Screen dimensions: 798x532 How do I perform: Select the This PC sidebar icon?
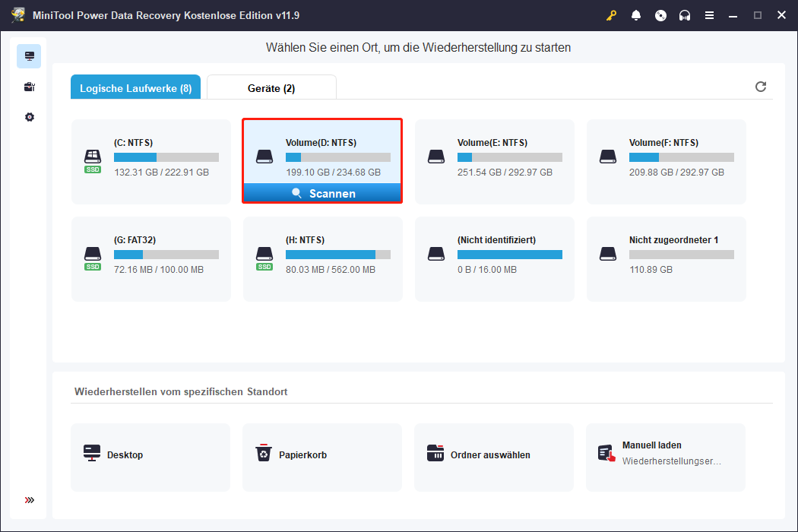tap(29, 56)
